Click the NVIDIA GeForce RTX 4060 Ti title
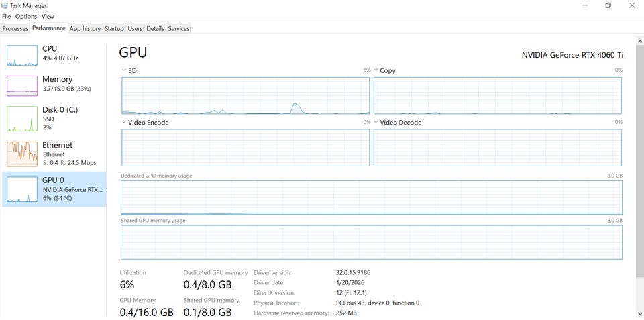Screen dimensions: 644x320 (x=572, y=55)
